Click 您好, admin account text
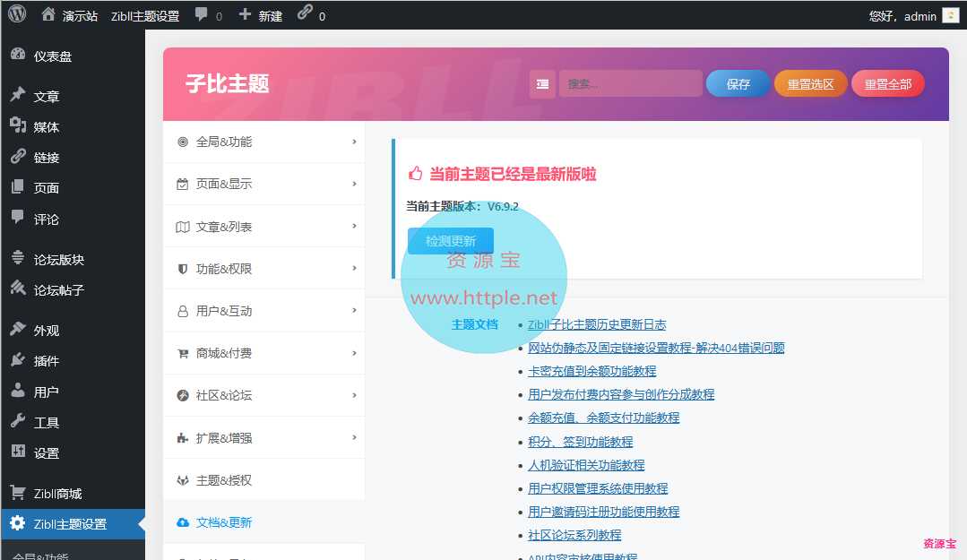The image size is (967, 560). (x=902, y=16)
